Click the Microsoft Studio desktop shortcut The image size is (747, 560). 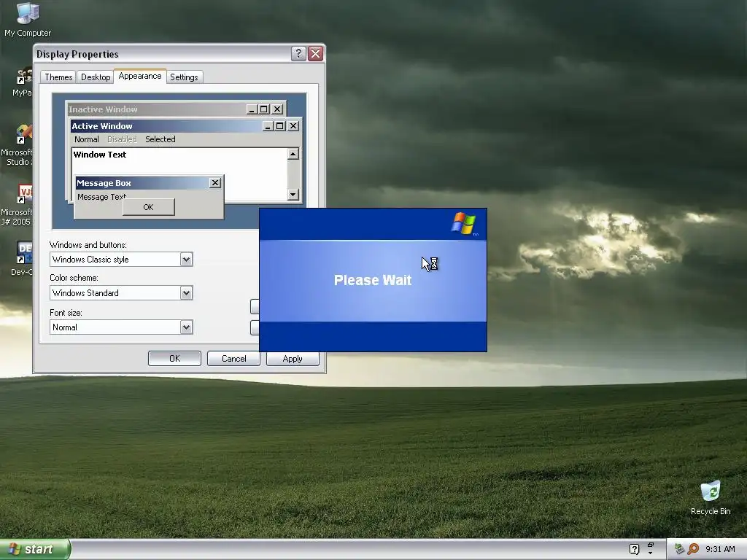tap(18, 145)
